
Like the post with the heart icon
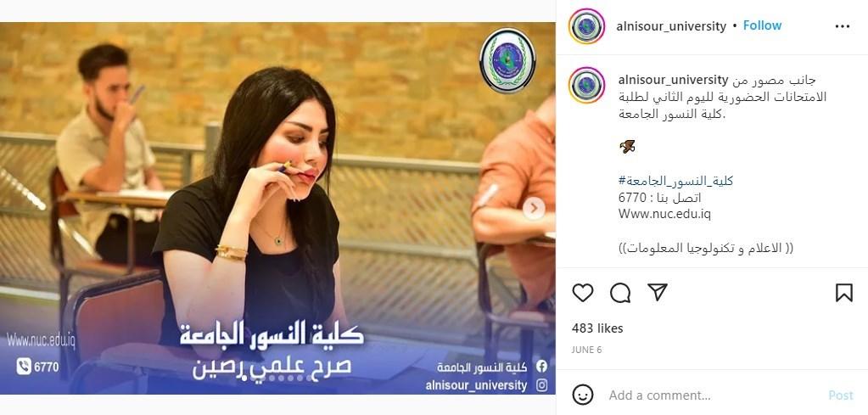pos(582,293)
